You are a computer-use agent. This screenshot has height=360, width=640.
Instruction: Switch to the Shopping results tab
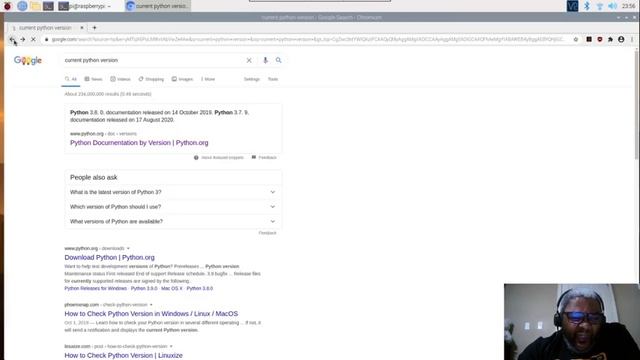(151, 79)
